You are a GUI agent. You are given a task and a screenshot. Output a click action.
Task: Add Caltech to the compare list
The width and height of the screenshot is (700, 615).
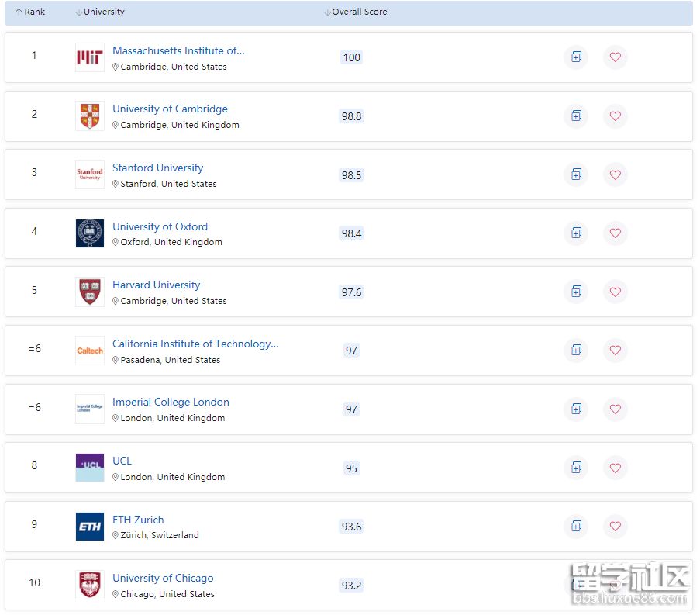click(x=576, y=351)
